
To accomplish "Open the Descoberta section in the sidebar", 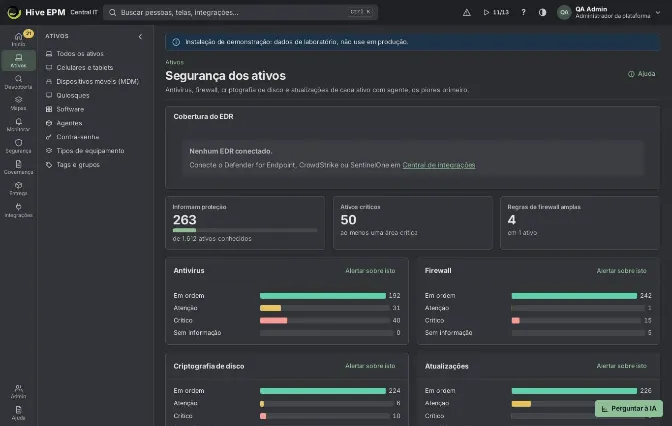I will coord(18,82).
